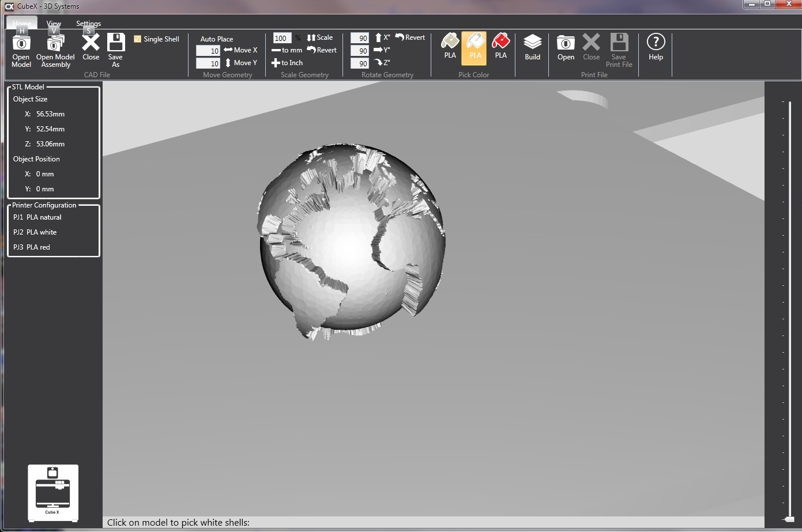Click the Object Position Y value
Viewport: 802px width, 532px height.
tap(45, 189)
